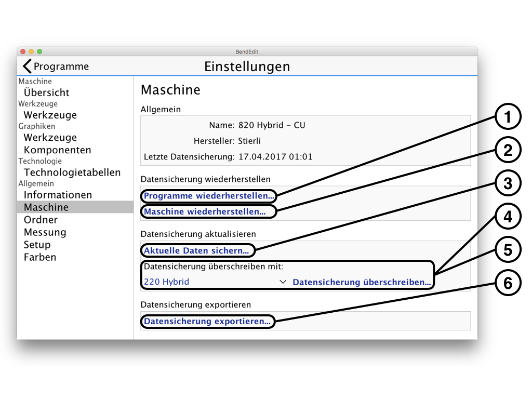
Task: Click Maschine wiederherstellen link
Action: pyautogui.click(x=205, y=212)
